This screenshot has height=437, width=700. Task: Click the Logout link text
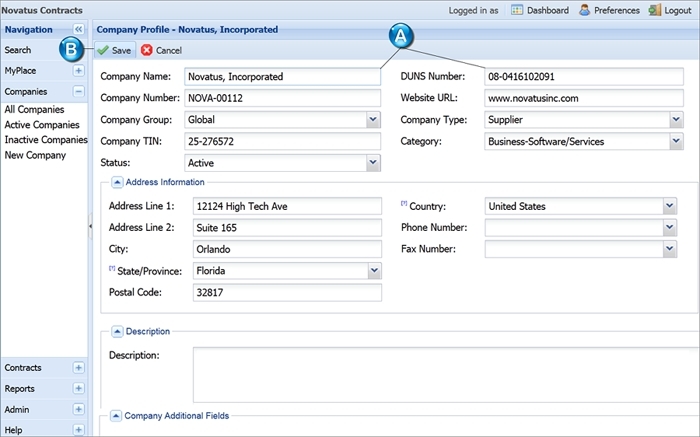pos(678,10)
